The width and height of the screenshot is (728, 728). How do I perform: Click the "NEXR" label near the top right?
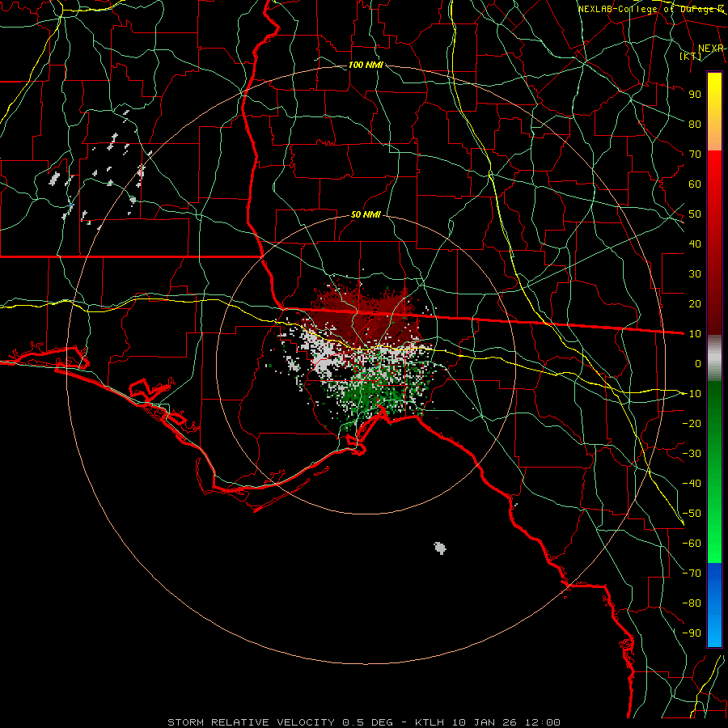pos(710,49)
